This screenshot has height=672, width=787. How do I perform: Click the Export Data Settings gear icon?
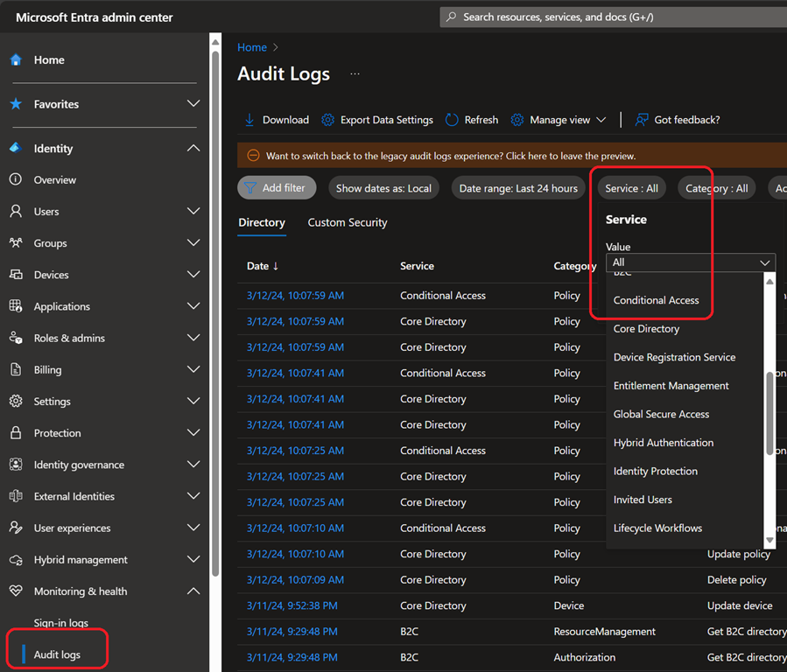pyautogui.click(x=328, y=120)
